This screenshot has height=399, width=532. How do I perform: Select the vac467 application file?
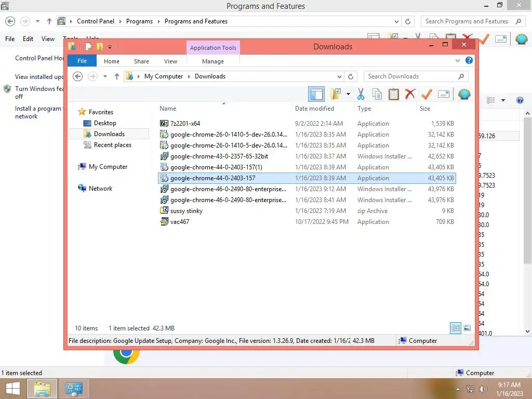[x=307, y=221]
